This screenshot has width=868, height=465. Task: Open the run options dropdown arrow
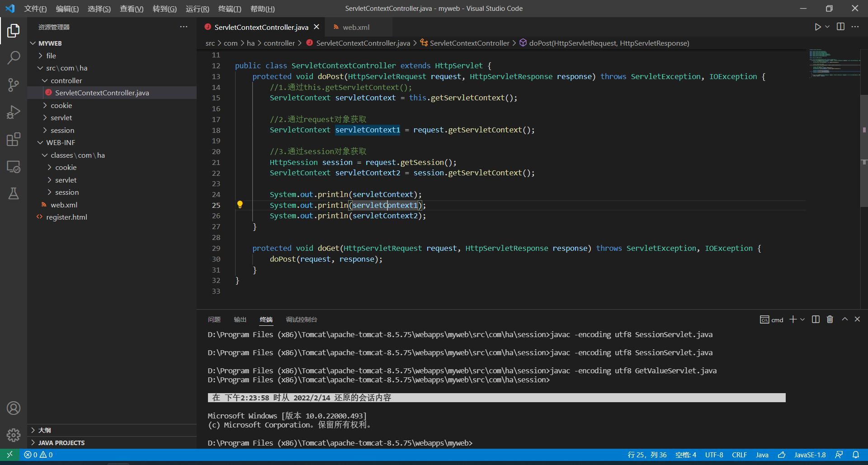827,27
